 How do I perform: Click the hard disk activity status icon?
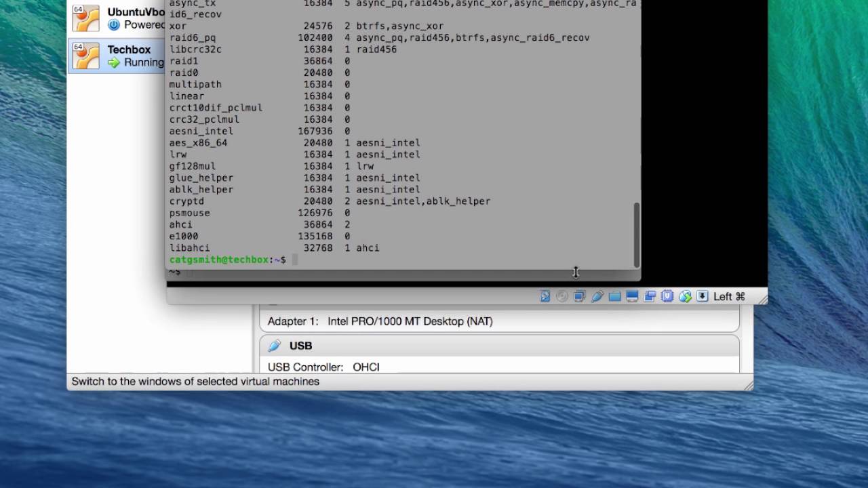(545, 296)
